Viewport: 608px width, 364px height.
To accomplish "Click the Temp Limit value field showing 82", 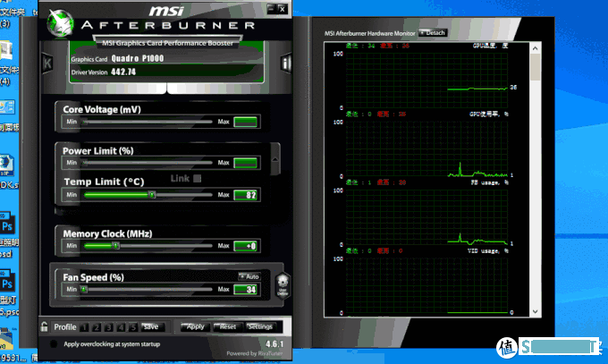I will (x=246, y=195).
